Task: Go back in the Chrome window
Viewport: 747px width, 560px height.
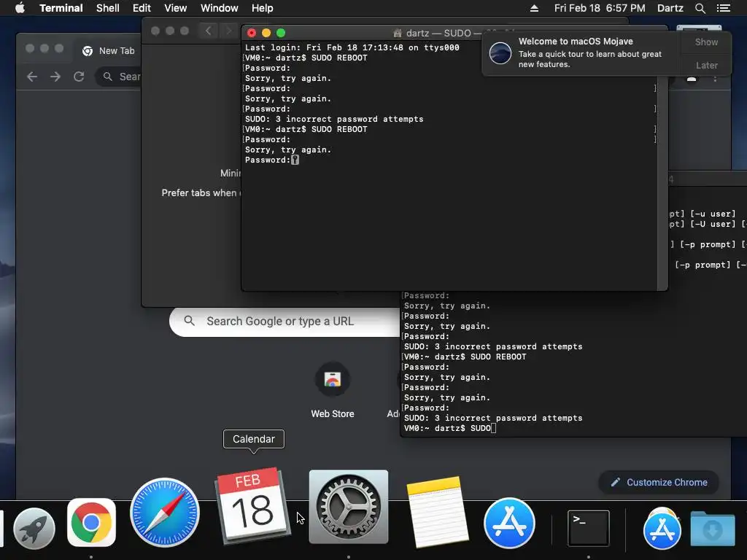Action: 32,77
